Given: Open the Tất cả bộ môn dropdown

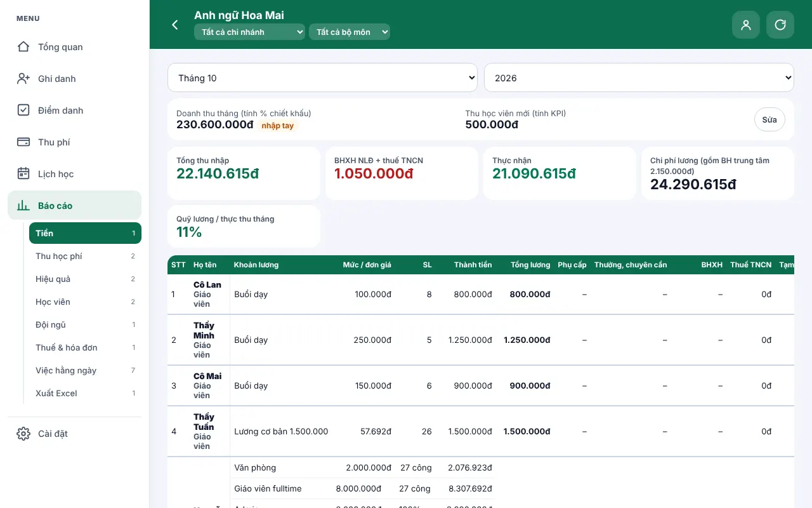Looking at the screenshot, I should pos(350,32).
